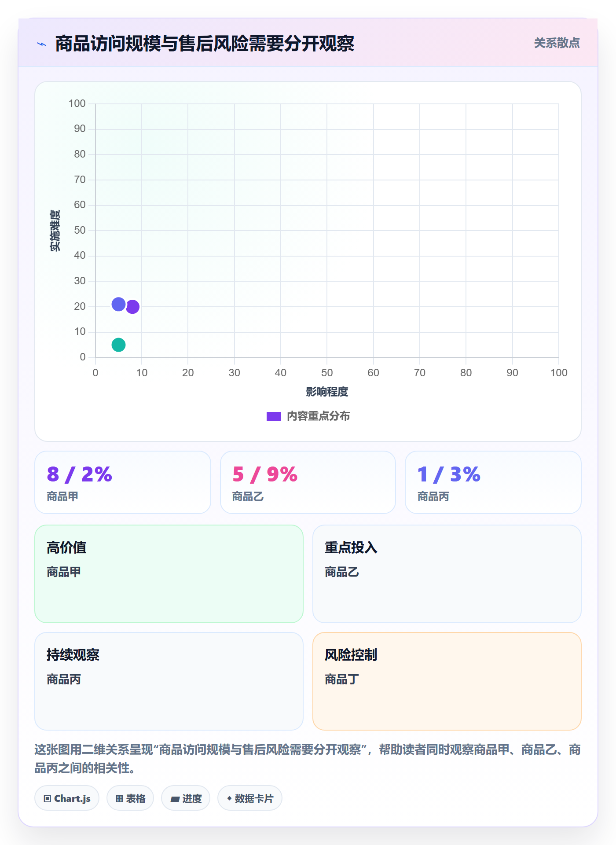The image size is (616, 845).
Task: Open the 5 / 9% 商品乙 stat card
Action: tap(308, 482)
